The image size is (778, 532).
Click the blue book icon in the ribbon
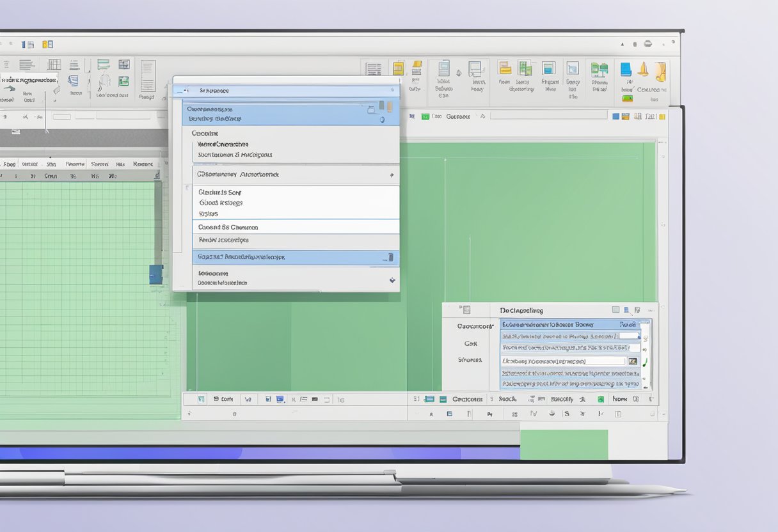(626, 70)
